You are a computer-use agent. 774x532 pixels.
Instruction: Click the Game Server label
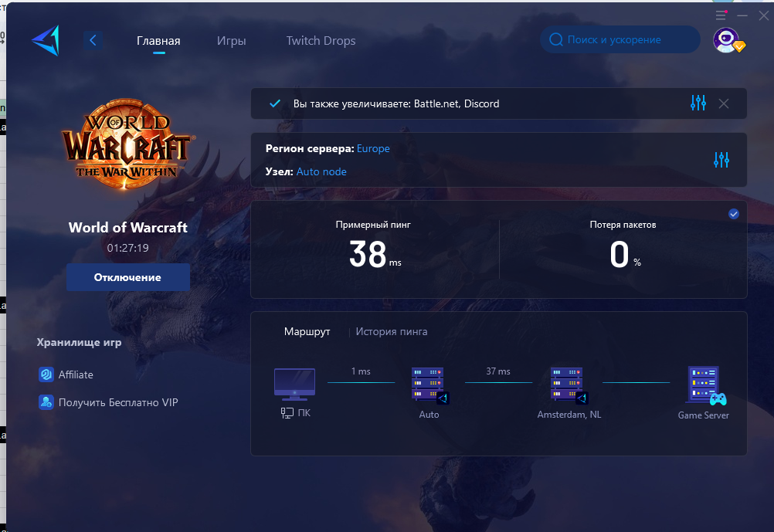[704, 415]
